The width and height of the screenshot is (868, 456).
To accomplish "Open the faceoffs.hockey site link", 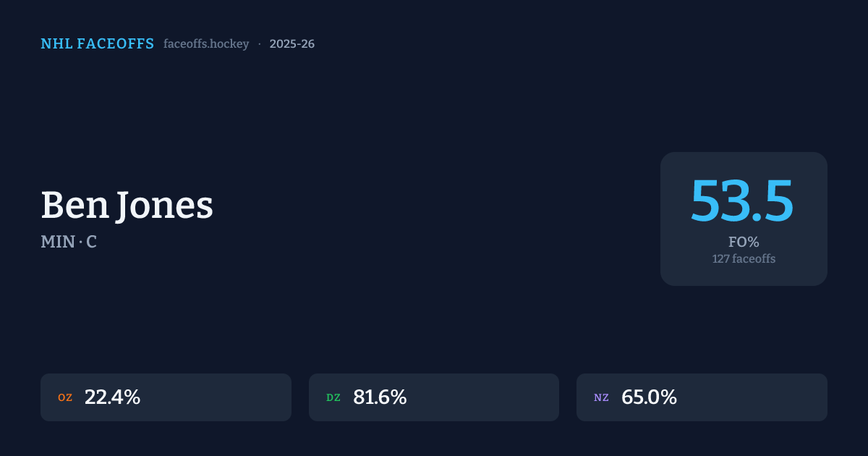I will pyautogui.click(x=206, y=44).
